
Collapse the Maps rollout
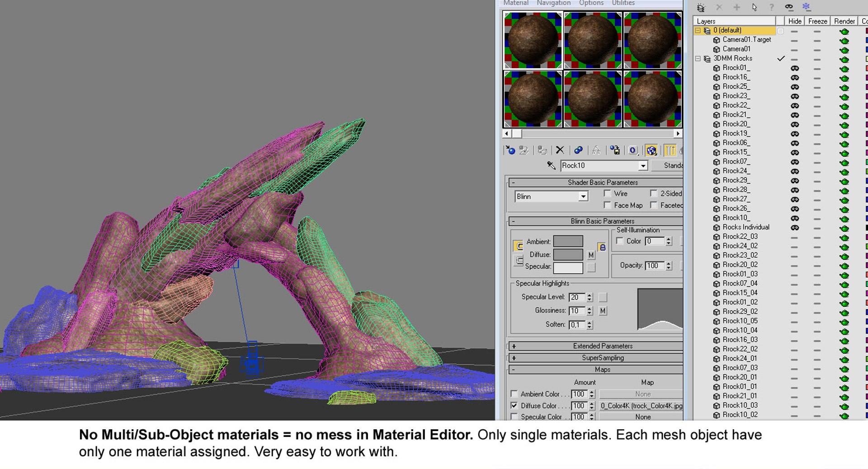click(x=596, y=370)
